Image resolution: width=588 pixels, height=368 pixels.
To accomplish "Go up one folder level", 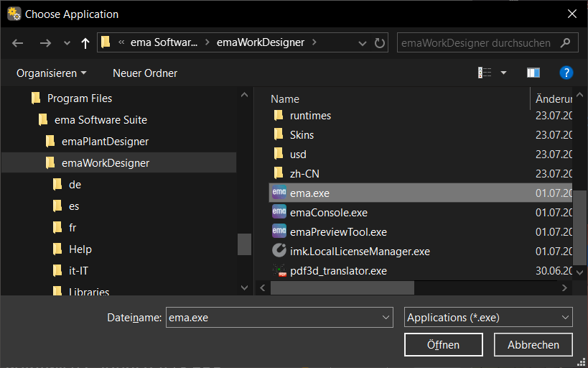I will point(85,43).
